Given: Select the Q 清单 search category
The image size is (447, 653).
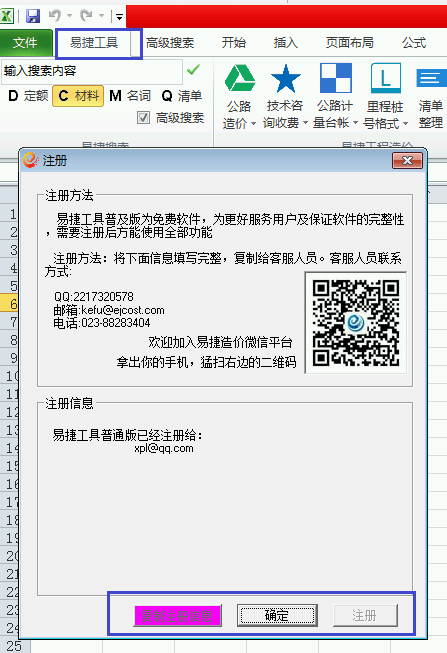Looking at the screenshot, I should [182, 96].
